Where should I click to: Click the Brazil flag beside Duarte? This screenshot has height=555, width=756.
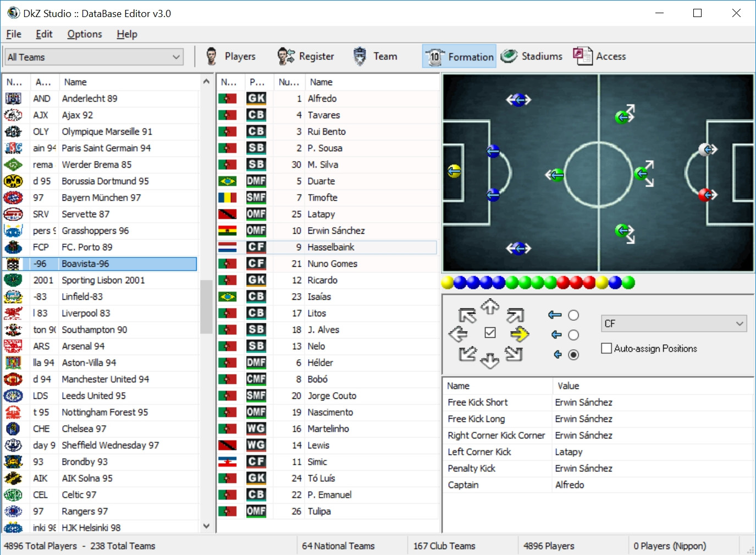(x=228, y=181)
